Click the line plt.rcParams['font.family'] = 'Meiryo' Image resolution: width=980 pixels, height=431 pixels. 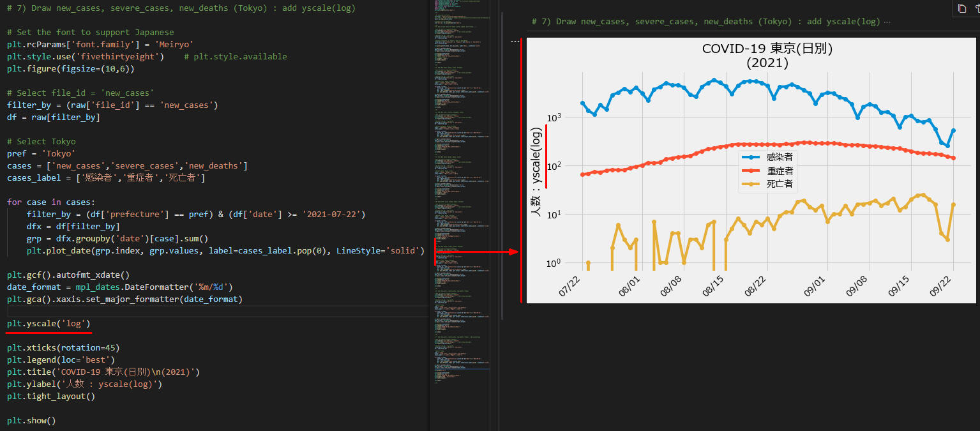[100, 44]
